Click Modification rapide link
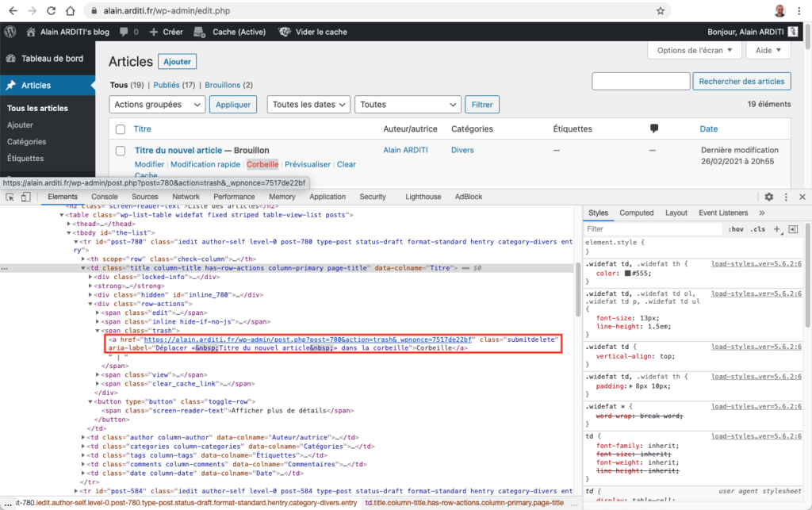Screen dimensions: 812x510 click(x=205, y=164)
